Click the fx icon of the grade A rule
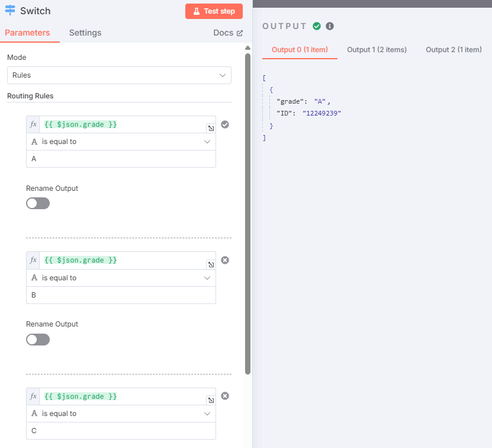The image size is (492, 448). [x=33, y=124]
